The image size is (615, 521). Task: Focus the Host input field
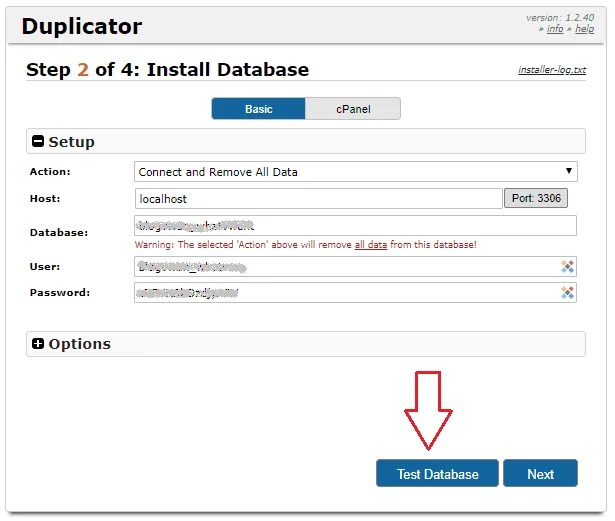tap(318, 199)
